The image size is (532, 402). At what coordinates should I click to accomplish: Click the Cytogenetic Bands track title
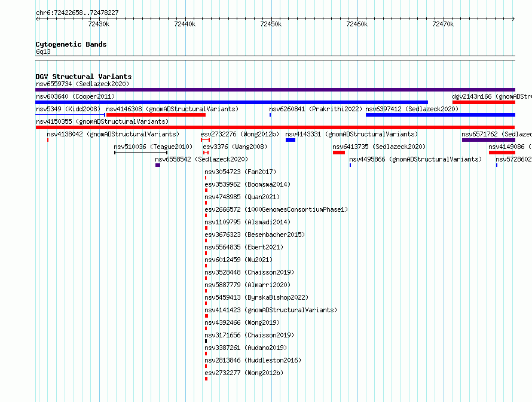pos(71,44)
